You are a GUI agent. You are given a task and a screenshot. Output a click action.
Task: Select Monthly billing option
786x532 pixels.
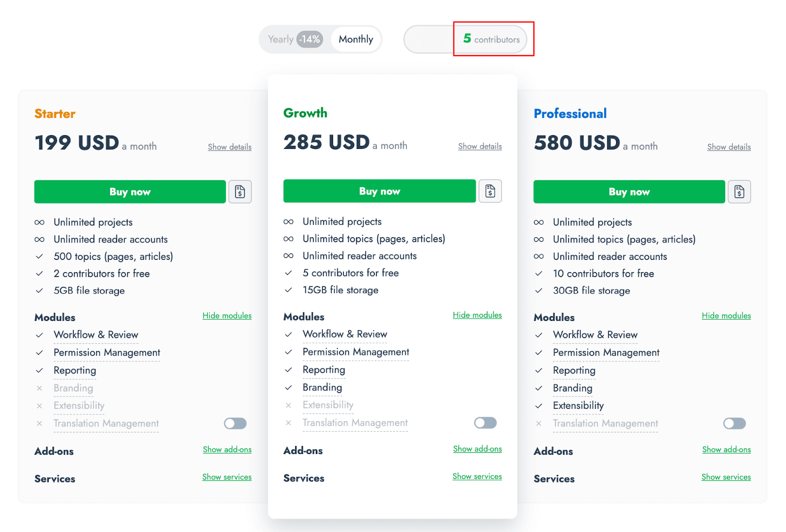click(x=356, y=39)
